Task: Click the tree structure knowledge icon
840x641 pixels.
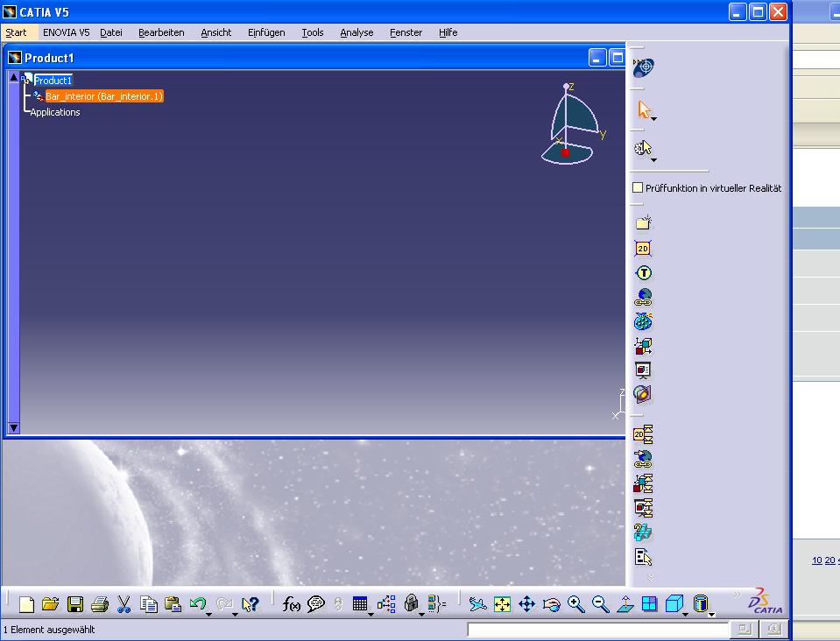Action: click(x=386, y=604)
